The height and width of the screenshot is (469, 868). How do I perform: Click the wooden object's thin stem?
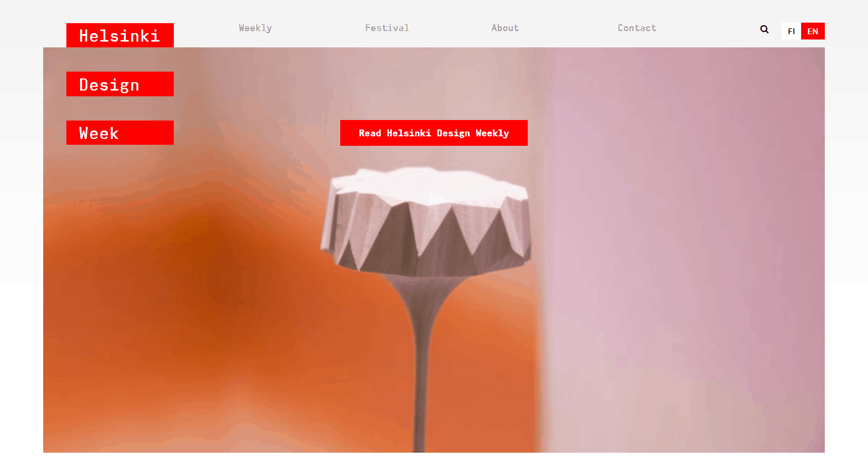pyautogui.click(x=420, y=368)
